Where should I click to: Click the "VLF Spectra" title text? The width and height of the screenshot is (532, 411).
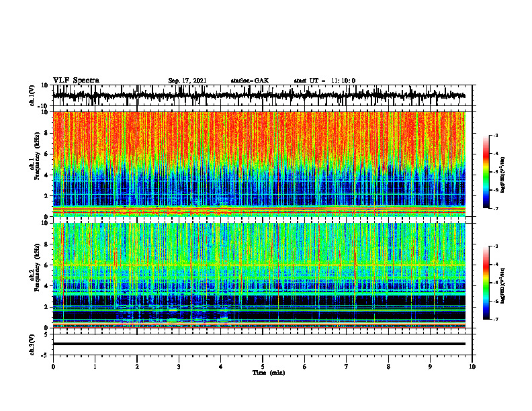(x=76, y=81)
